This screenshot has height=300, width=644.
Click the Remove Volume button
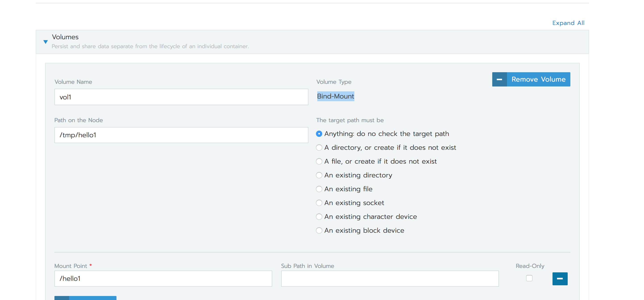pos(531,79)
